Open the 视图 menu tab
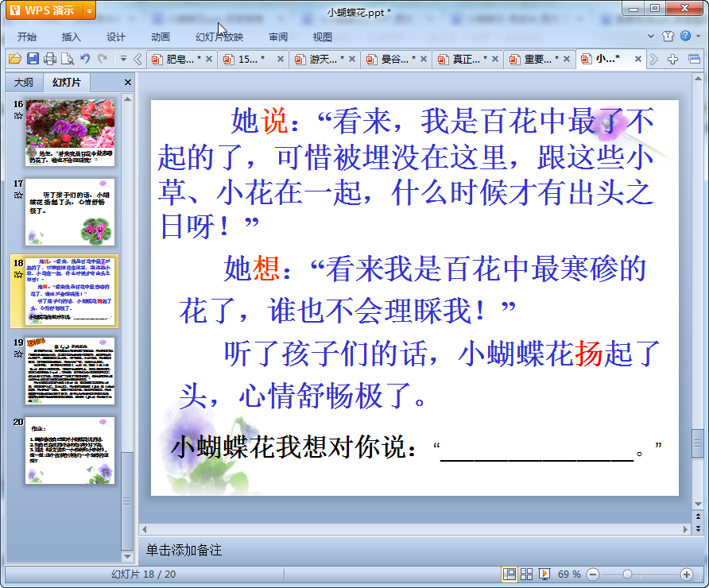This screenshot has height=588, width=709. coord(323,37)
